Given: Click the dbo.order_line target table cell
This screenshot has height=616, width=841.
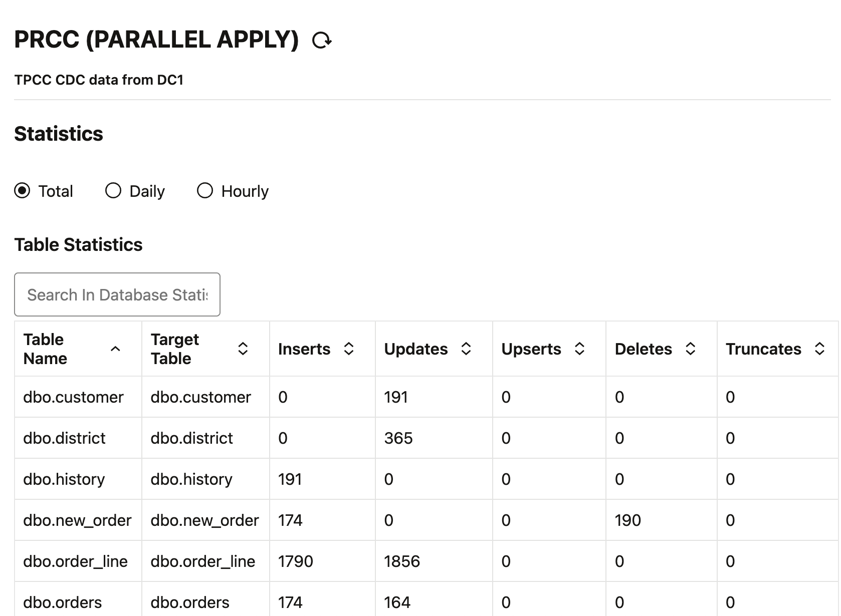Looking at the screenshot, I should tap(203, 561).
